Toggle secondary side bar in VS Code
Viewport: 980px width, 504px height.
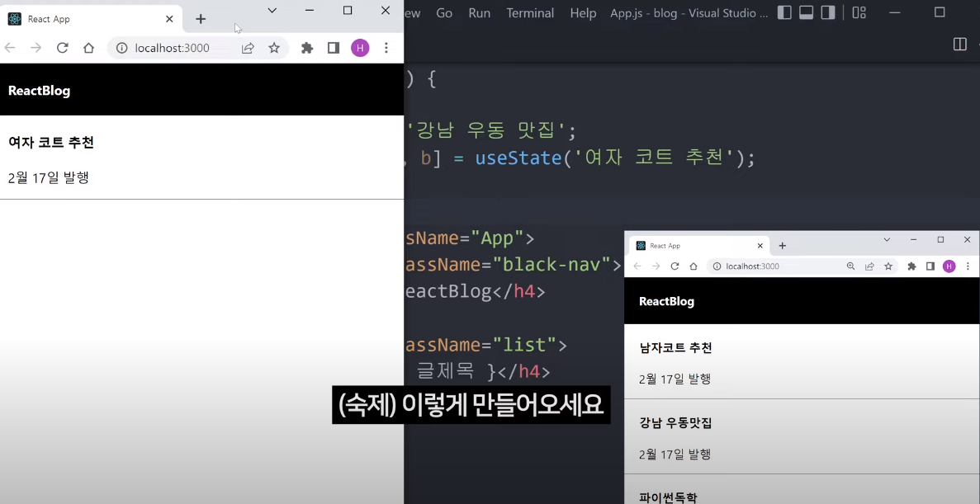tap(828, 12)
